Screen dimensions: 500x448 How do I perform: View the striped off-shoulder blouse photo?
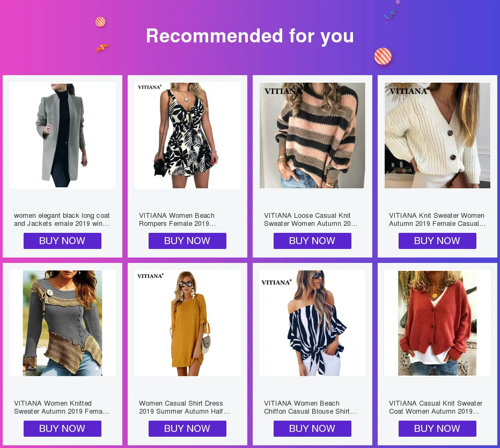point(312,323)
